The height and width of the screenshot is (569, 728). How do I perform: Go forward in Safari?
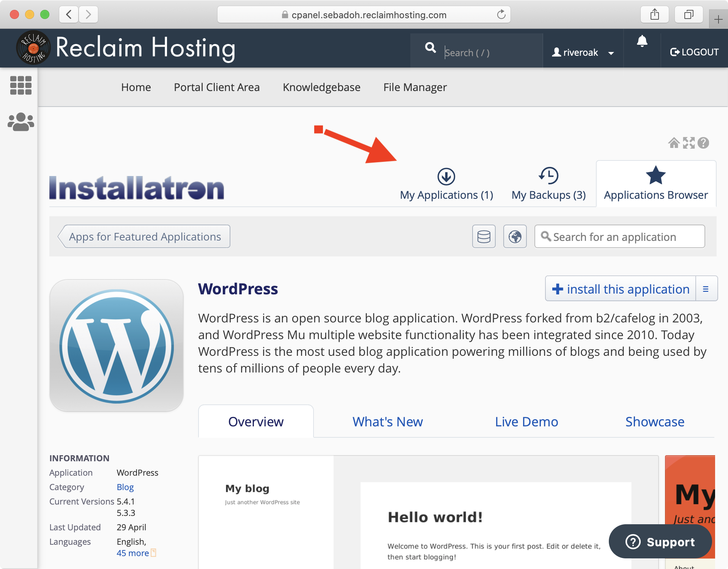point(88,14)
